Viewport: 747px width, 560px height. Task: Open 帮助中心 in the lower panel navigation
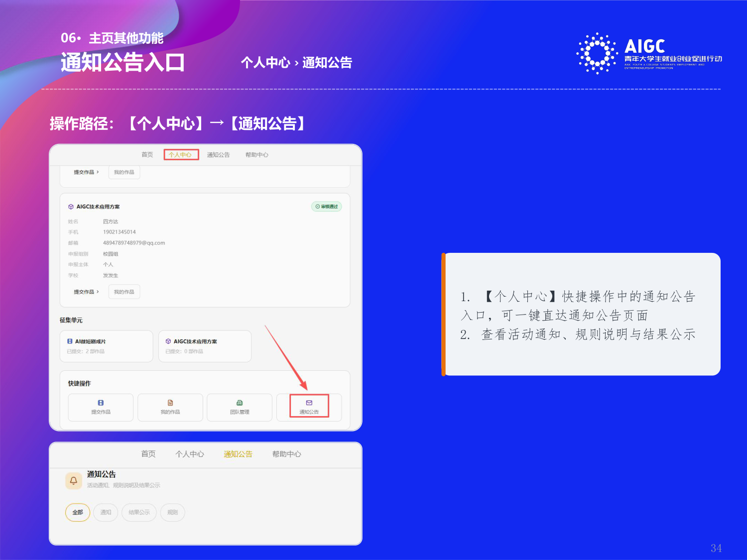pyautogui.click(x=287, y=454)
